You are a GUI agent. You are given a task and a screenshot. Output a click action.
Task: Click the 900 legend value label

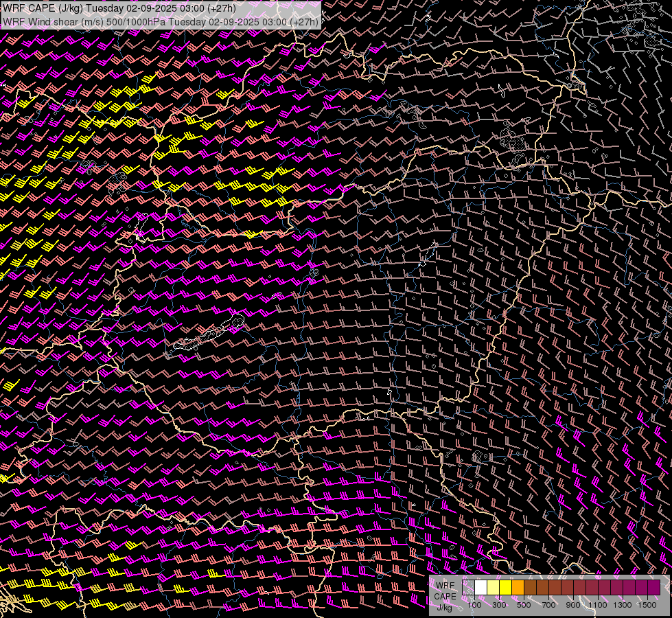coord(573,605)
